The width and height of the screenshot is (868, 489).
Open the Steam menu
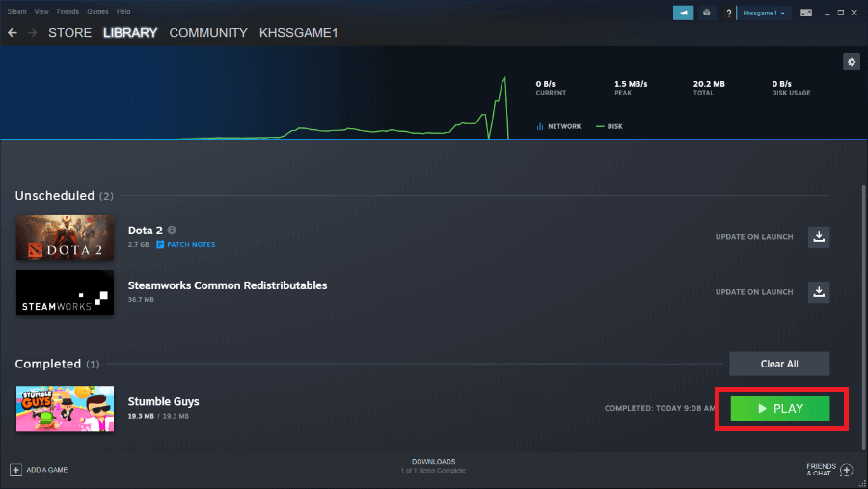coord(16,11)
